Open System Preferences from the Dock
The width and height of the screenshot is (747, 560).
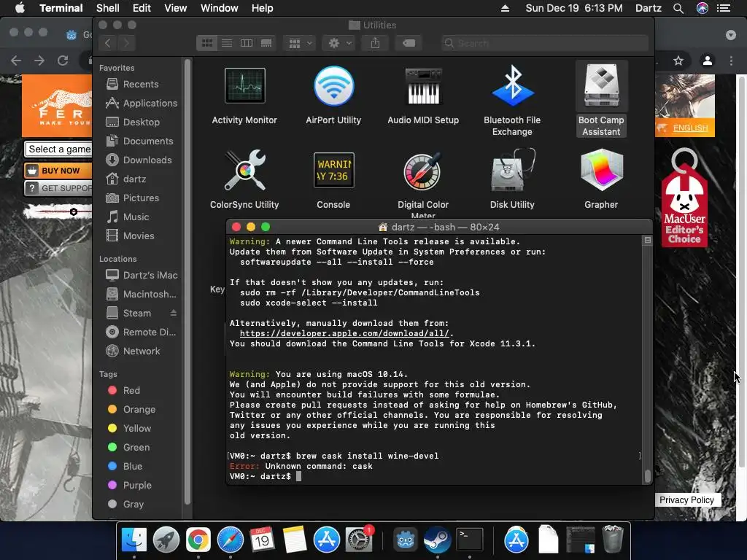coord(358,540)
